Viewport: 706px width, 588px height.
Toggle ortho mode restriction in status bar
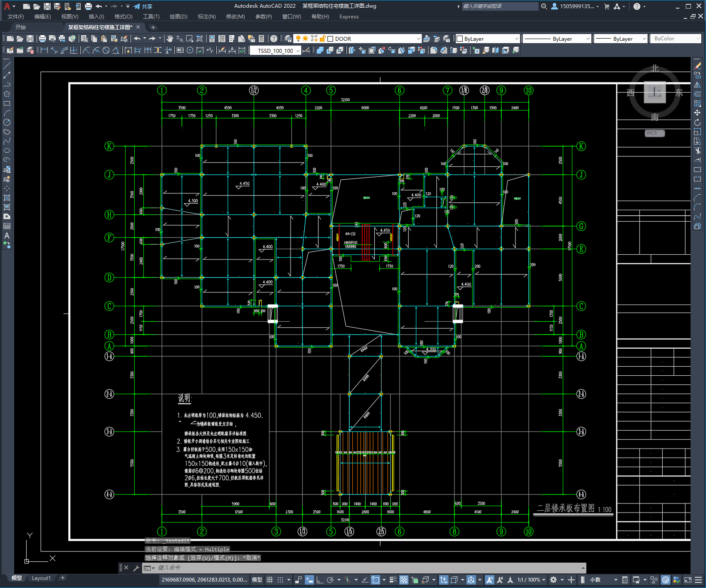point(320,580)
